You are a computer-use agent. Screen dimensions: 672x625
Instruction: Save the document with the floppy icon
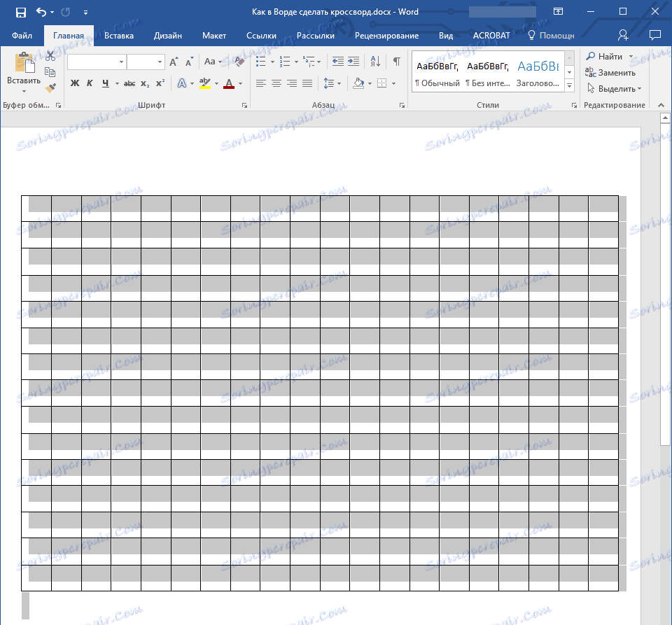coord(20,12)
